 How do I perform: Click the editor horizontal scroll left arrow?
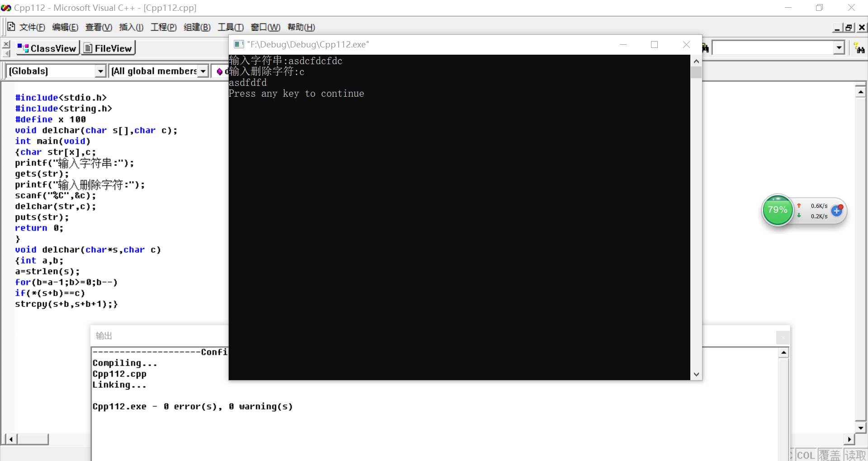pos(11,439)
